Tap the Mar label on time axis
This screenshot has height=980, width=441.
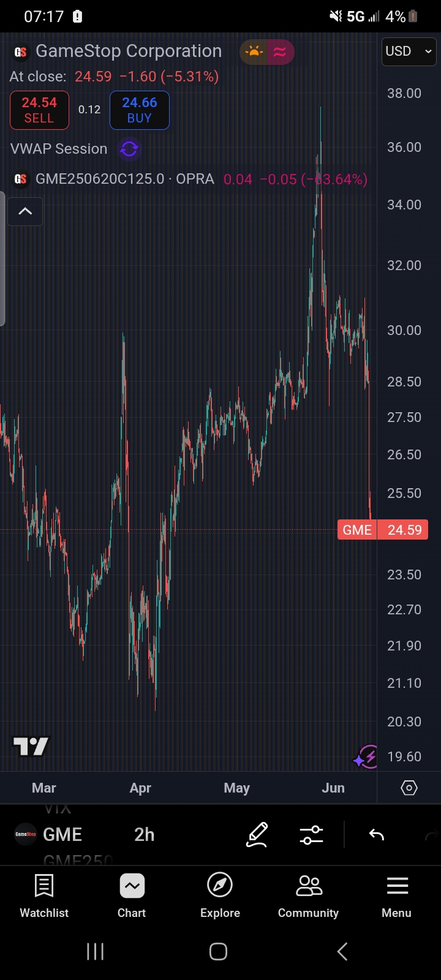44,788
